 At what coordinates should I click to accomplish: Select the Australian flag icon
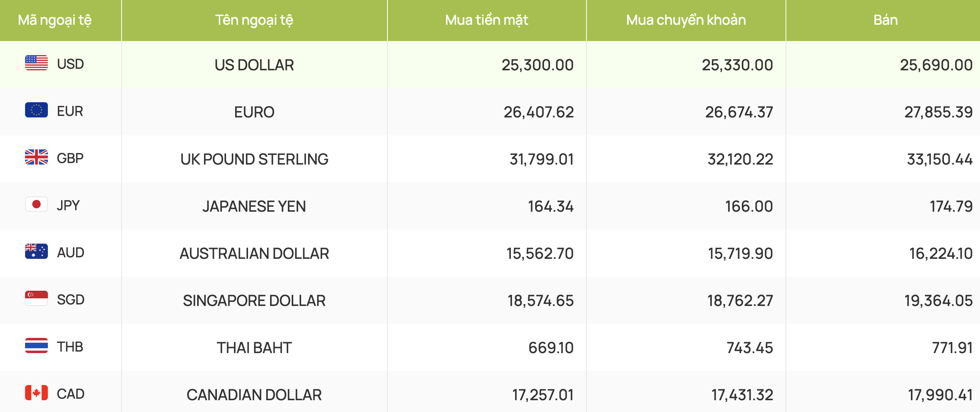[36, 251]
